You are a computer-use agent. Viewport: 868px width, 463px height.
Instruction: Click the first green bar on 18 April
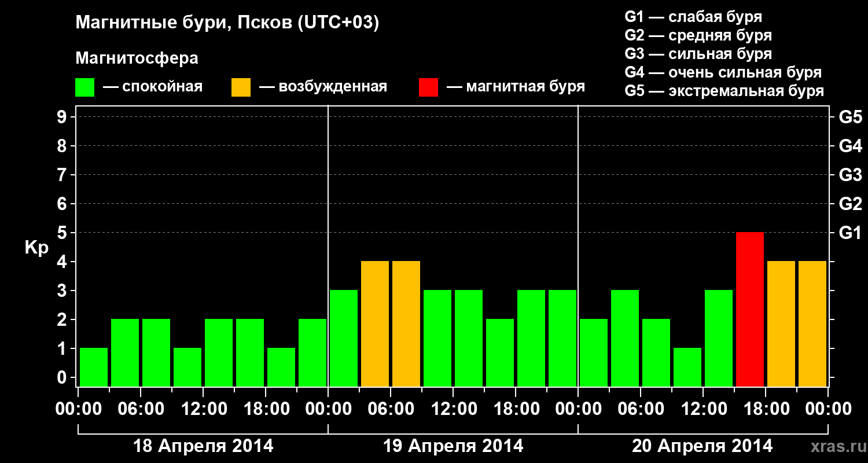(94, 367)
